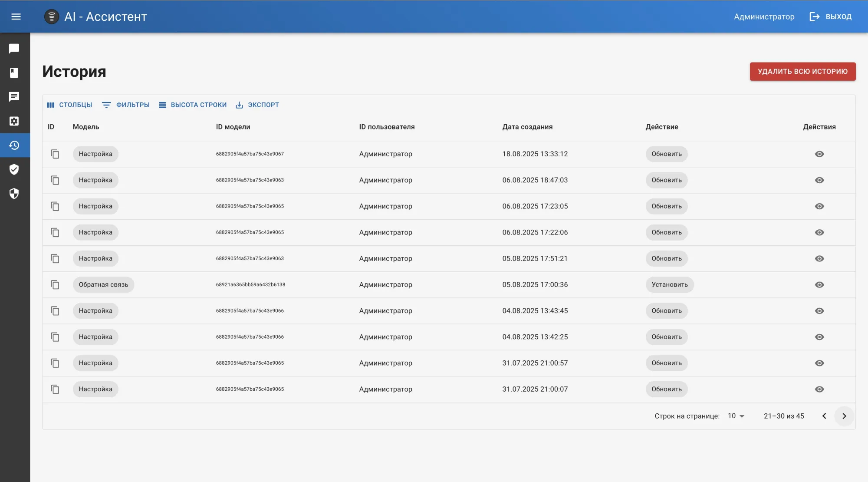Image resolution: width=868 pixels, height=482 pixels.
Task: Go to previous page of history
Action: coord(824,416)
